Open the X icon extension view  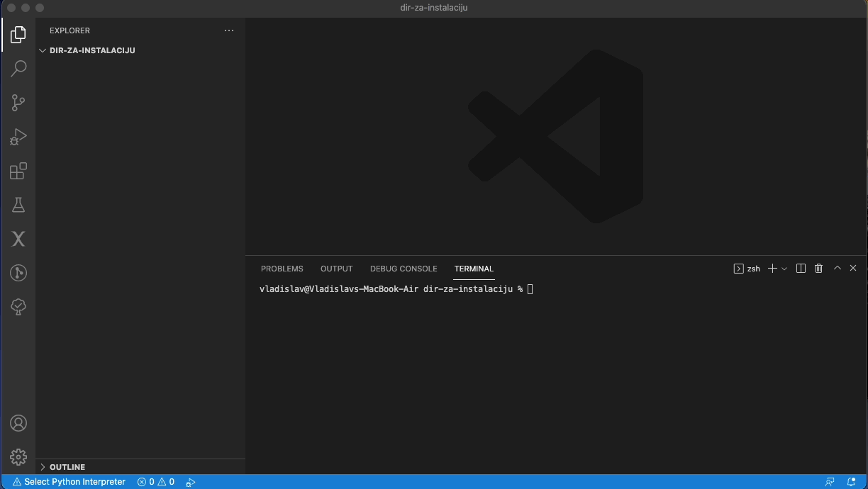tap(18, 239)
